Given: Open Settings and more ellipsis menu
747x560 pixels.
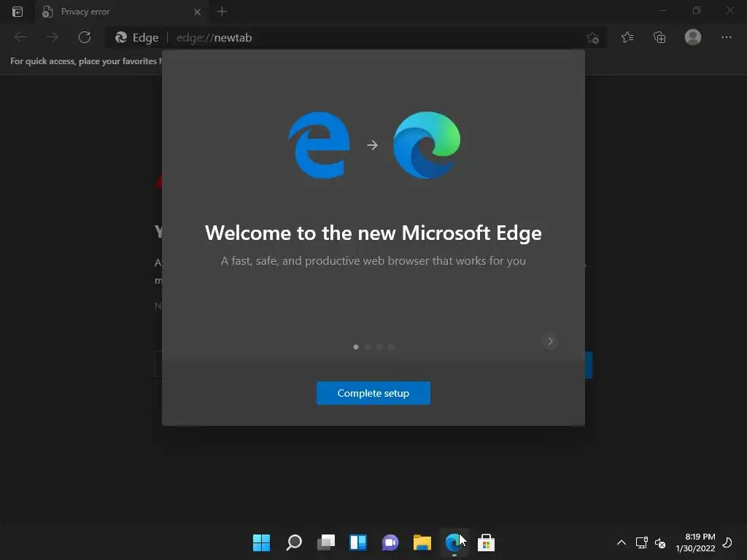Looking at the screenshot, I should 726,37.
